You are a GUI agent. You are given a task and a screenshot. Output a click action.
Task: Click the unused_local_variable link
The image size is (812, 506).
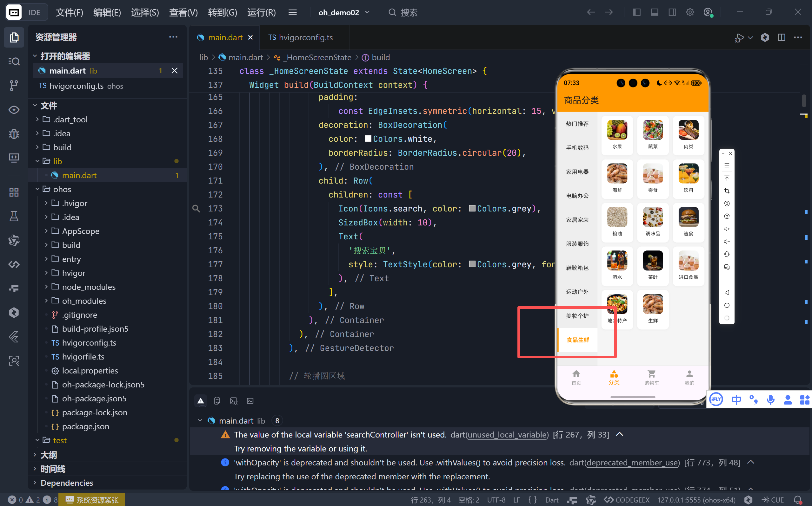point(508,434)
